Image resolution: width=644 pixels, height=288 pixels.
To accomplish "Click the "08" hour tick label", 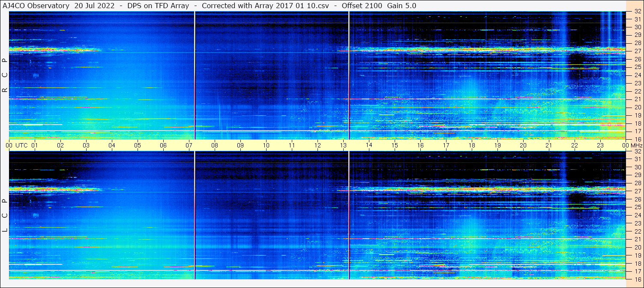I will [215, 145].
